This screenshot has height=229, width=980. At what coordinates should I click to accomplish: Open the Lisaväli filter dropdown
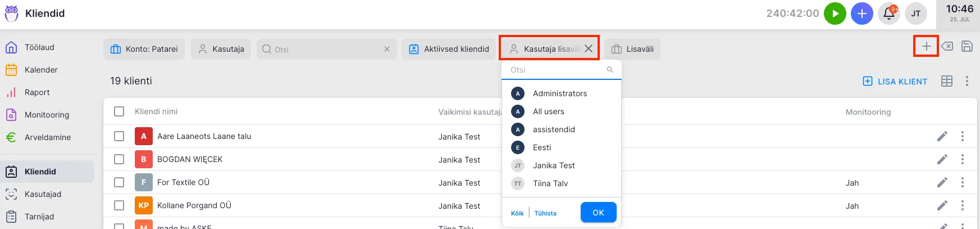pos(632,49)
